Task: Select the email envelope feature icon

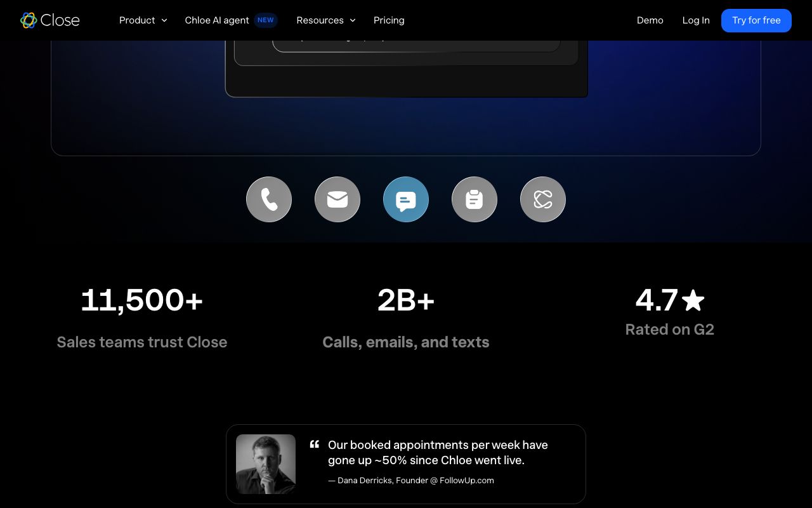Action: [337, 199]
